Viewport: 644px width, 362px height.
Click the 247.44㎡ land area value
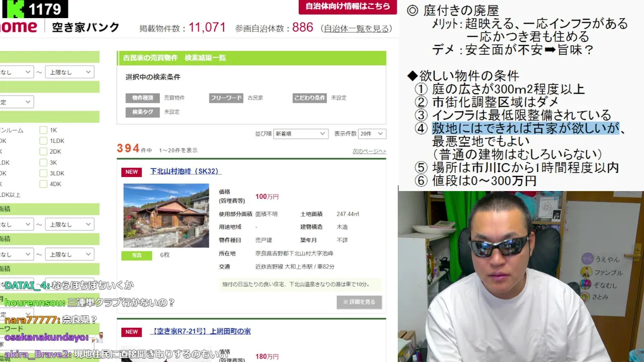348,214
